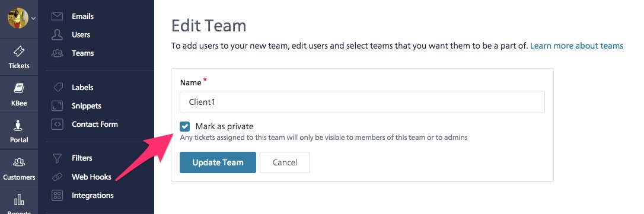Open the KBee knowledge base icon
Image resolution: width=644 pixels, height=214 pixels.
click(x=19, y=88)
